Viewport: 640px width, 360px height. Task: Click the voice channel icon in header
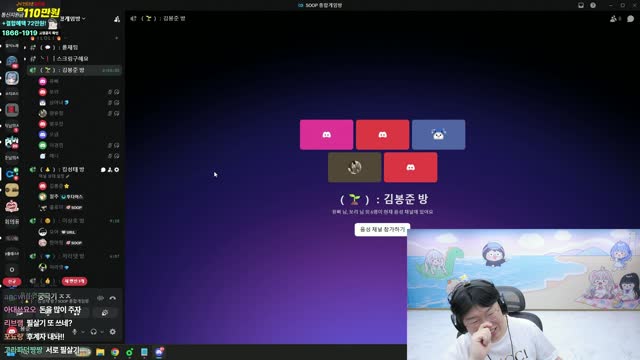pos(133,19)
